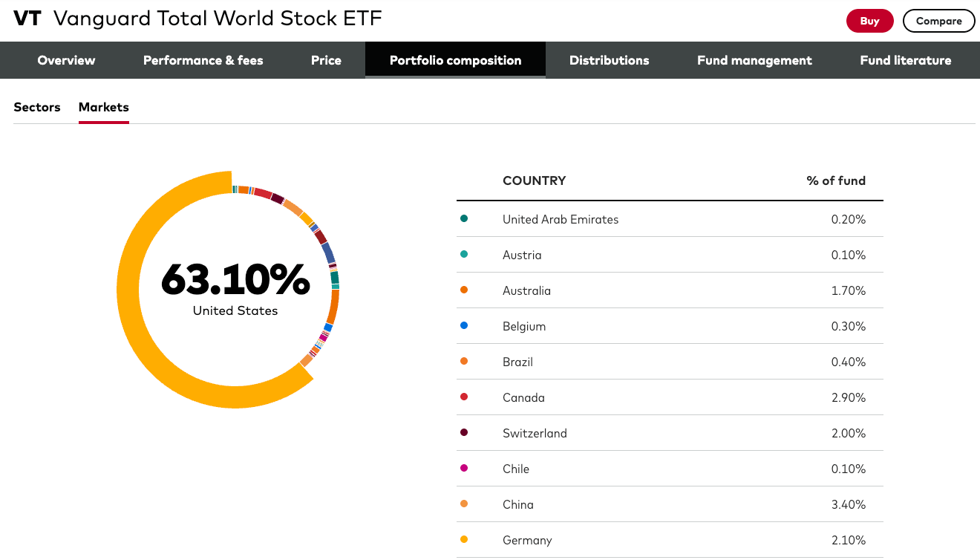Screen dimensions: 980x560
Task: Open the Fund literature tab
Action: coord(905,60)
